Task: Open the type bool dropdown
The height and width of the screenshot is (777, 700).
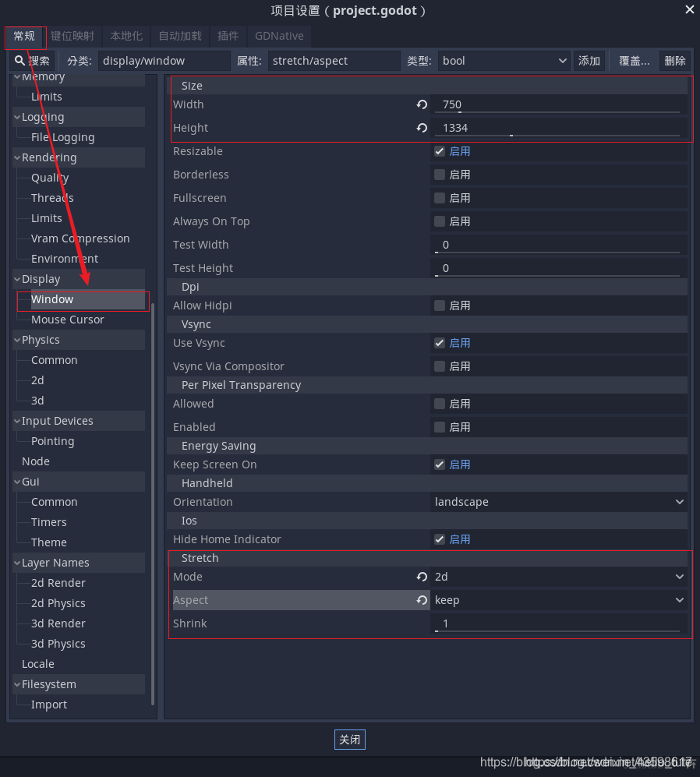Action: (x=504, y=61)
